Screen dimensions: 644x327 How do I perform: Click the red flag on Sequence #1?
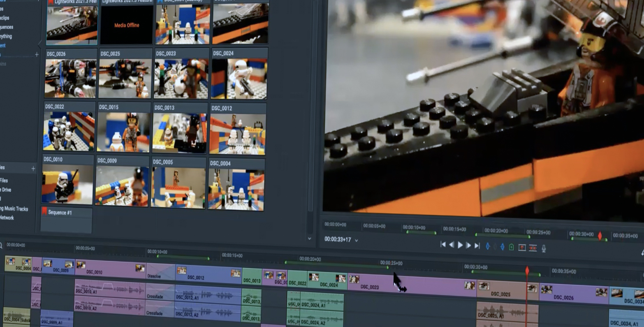tap(44, 211)
